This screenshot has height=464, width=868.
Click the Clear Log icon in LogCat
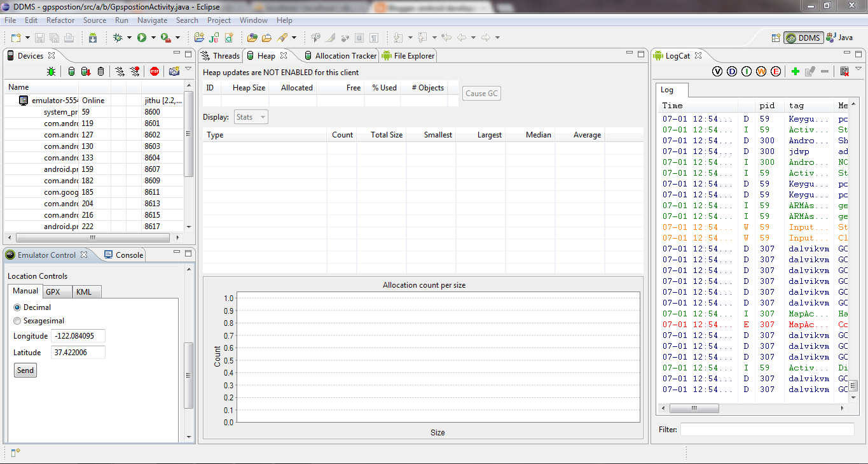(844, 71)
